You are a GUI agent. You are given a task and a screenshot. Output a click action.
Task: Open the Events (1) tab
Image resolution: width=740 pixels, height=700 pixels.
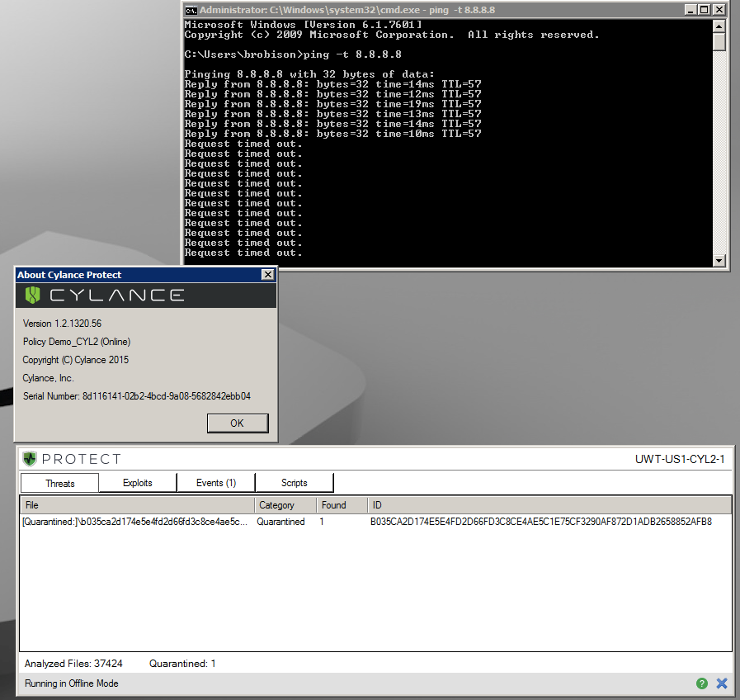pyautogui.click(x=216, y=483)
